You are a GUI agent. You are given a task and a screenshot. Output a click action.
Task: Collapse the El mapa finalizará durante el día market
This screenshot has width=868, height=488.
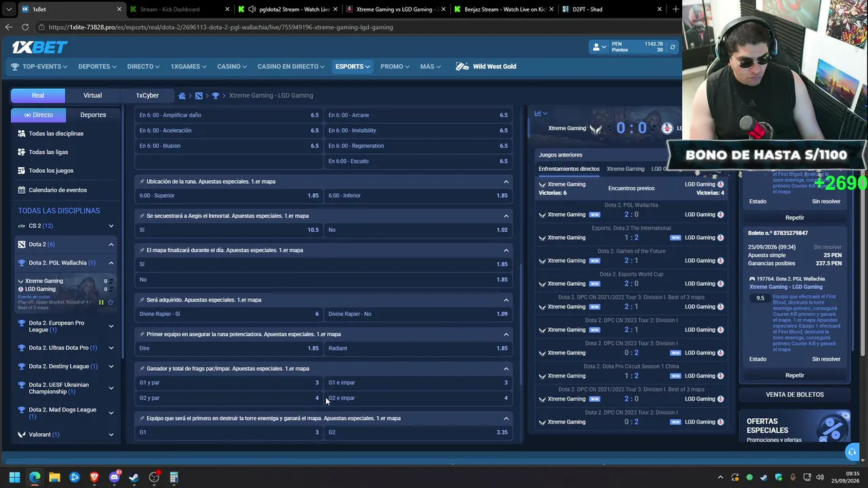[506, 250]
